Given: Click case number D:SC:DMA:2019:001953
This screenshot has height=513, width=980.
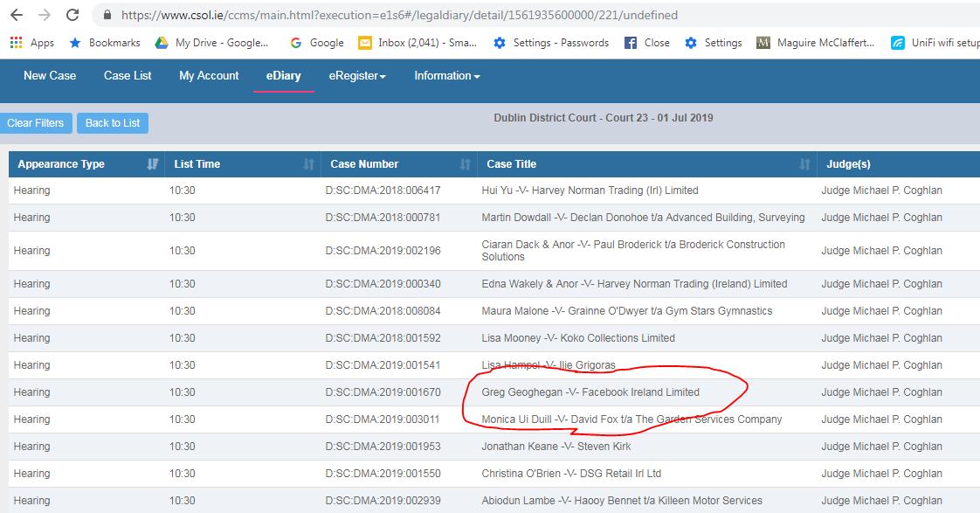Looking at the screenshot, I should point(383,446).
